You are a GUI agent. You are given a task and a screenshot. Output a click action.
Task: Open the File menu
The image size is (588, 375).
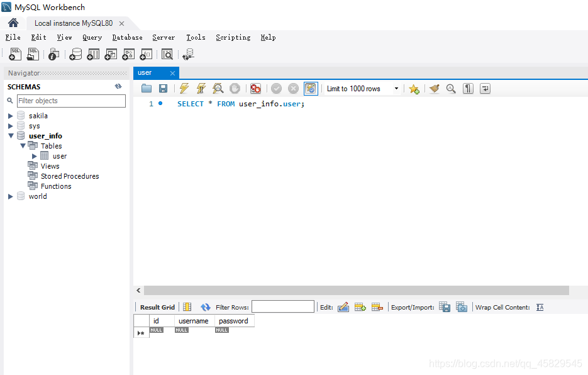pyautogui.click(x=13, y=37)
